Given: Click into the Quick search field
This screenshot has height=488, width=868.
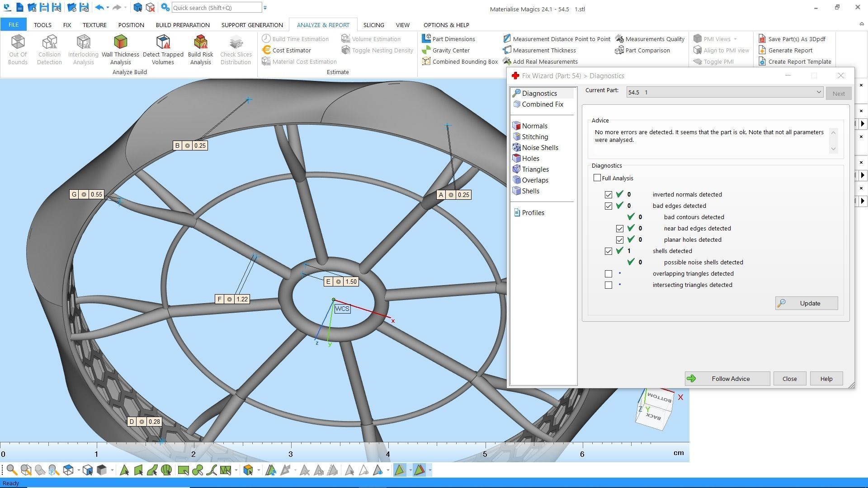Looking at the screenshot, I should (x=216, y=8).
